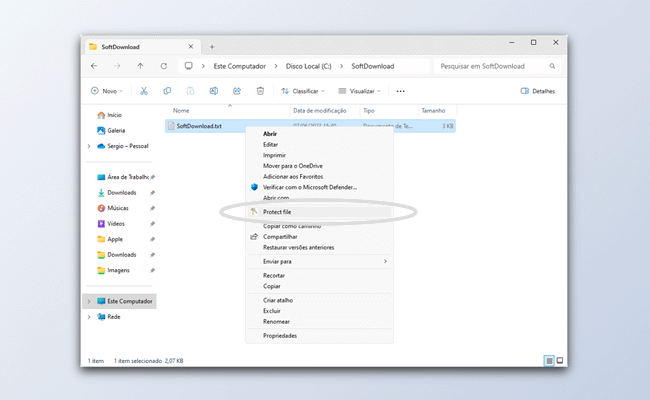Expand Este Computador in the navigation tree
Viewport: 650px width, 400px height.
[x=89, y=301]
